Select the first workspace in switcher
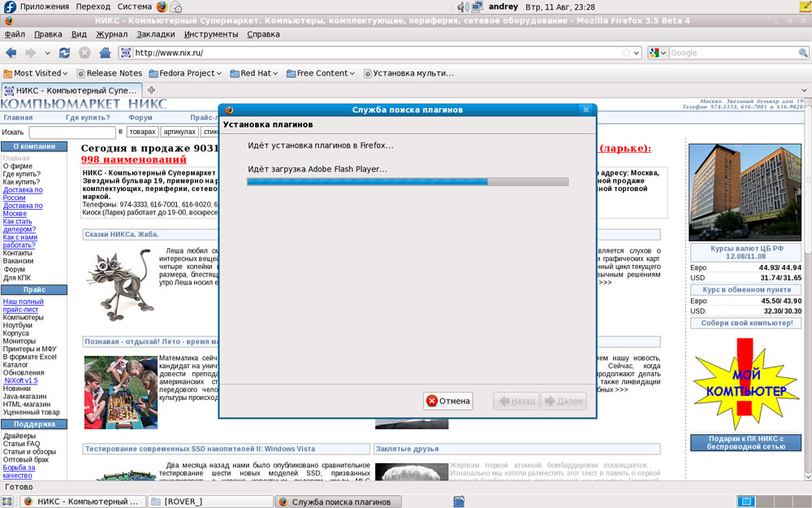This screenshot has width=812, height=508. point(746,501)
